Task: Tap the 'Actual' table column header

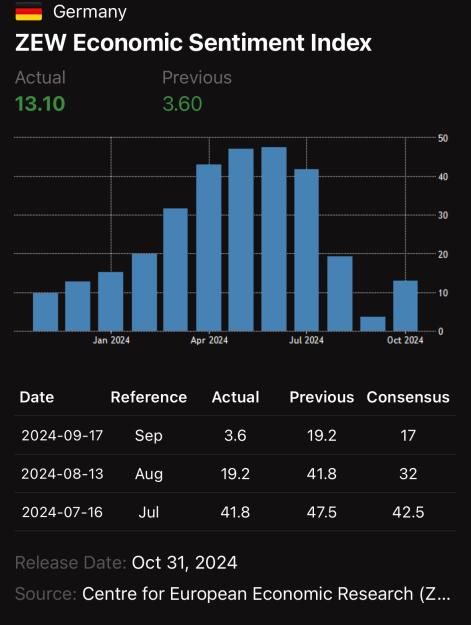Action: coord(236,397)
